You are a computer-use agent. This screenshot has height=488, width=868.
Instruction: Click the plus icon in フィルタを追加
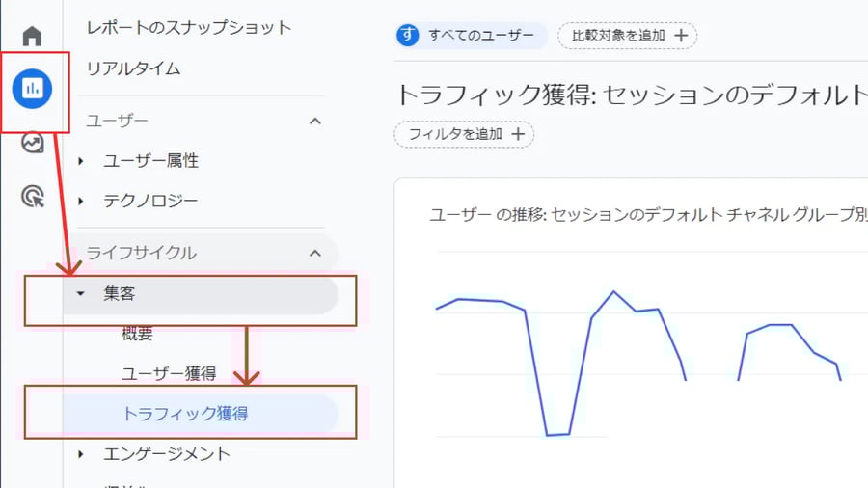[x=518, y=134]
